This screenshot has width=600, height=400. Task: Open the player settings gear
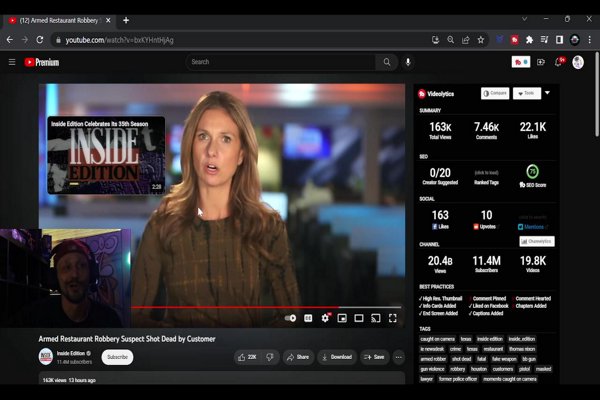pos(325,318)
